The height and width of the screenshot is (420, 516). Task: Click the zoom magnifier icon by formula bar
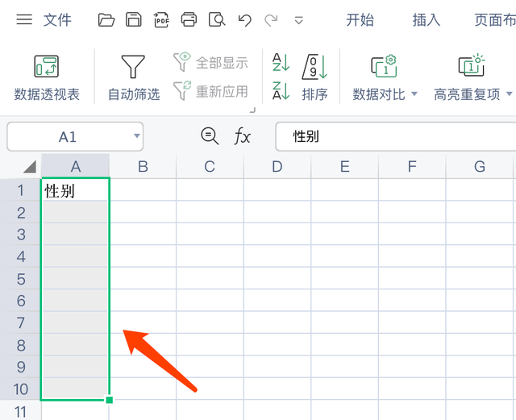point(210,136)
